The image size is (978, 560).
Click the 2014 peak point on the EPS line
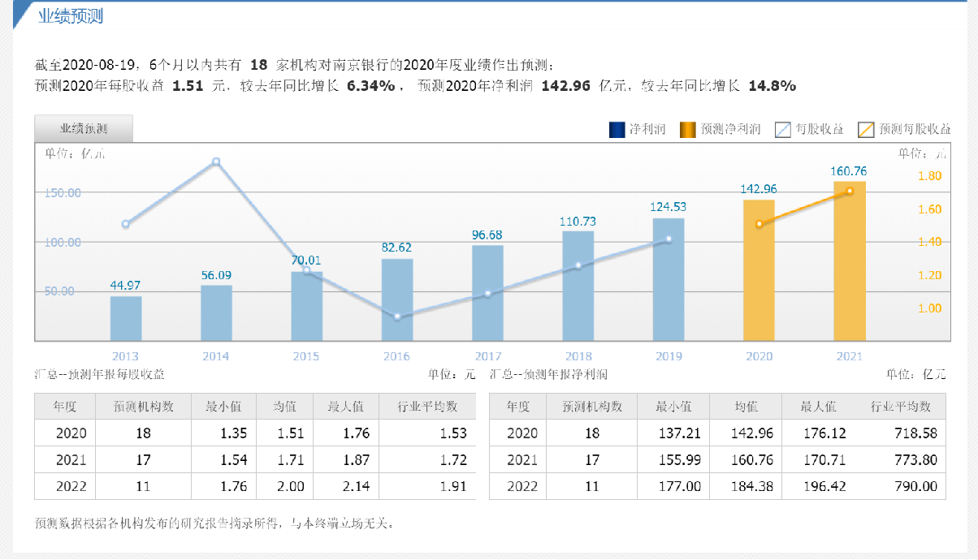point(216,162)
